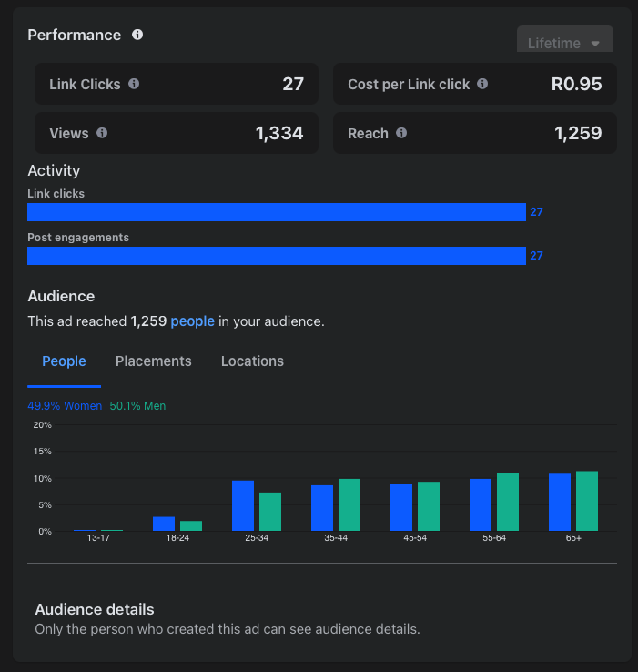Click the info icon next to Reach
Viewport: 638px width, 672px height.
[x=401, y=133]
